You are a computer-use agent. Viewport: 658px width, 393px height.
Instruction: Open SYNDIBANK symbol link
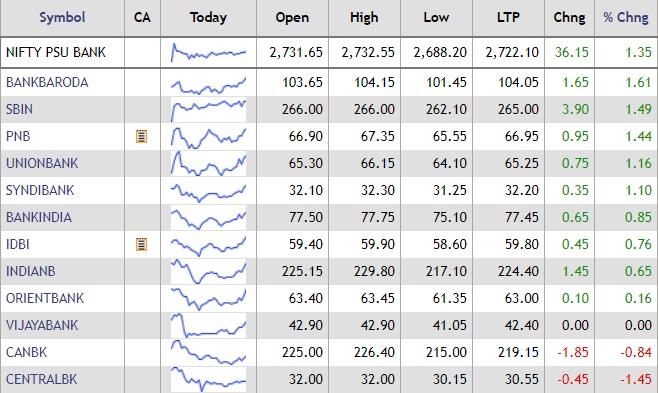point(40,190)
